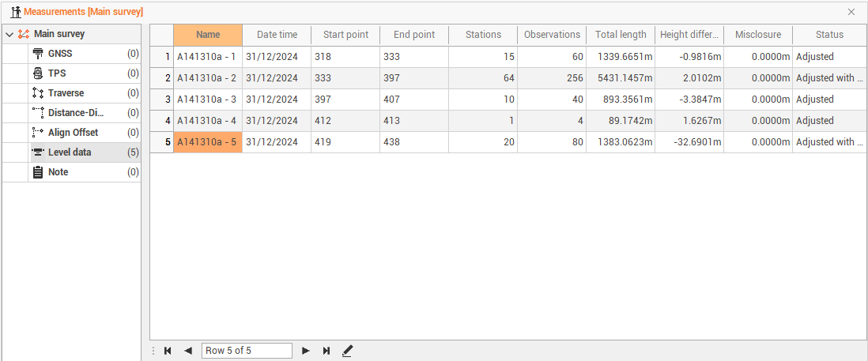
Task: Go to the last record in navigator
Action: tap(326, 351)
